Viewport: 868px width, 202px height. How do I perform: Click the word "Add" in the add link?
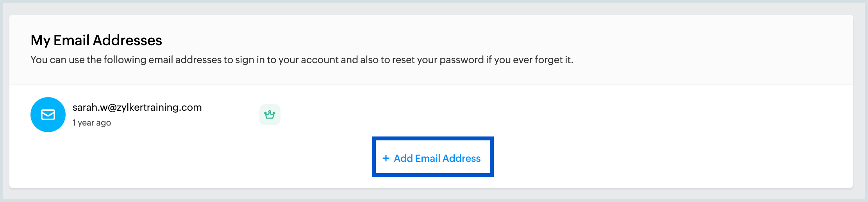coord(403,158)
